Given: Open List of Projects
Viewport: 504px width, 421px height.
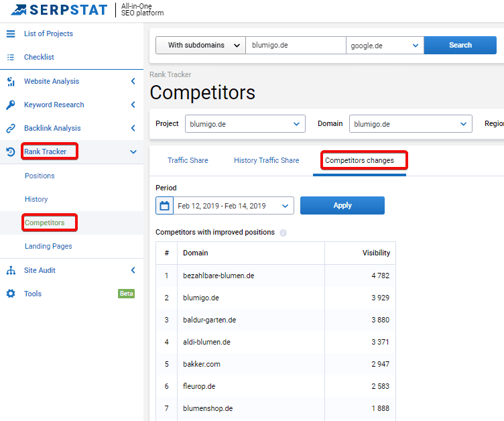Looking at the screenshot, I should click(48, 34).
